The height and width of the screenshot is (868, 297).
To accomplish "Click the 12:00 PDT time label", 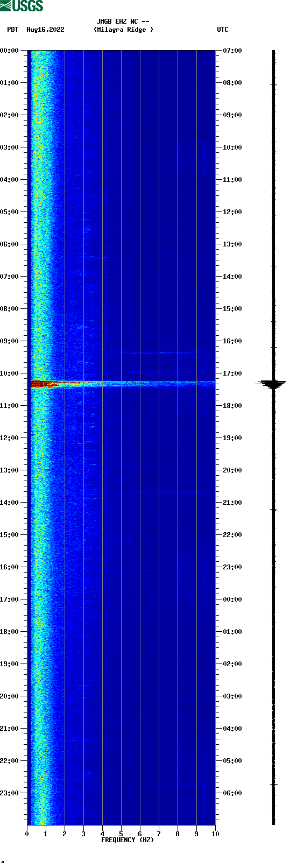I will coord(9,438).
